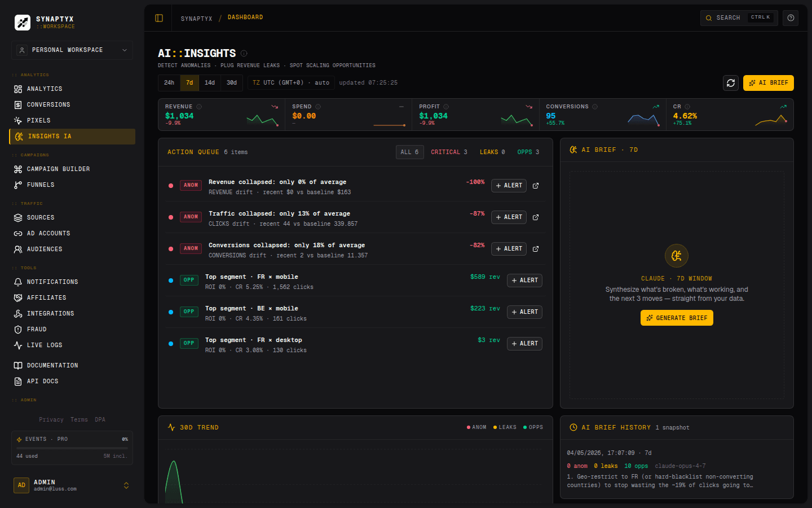Click the info icon next to AI::INSIGHTS title
The width and height of the screenshot is (812, 508).
[244, 54]
